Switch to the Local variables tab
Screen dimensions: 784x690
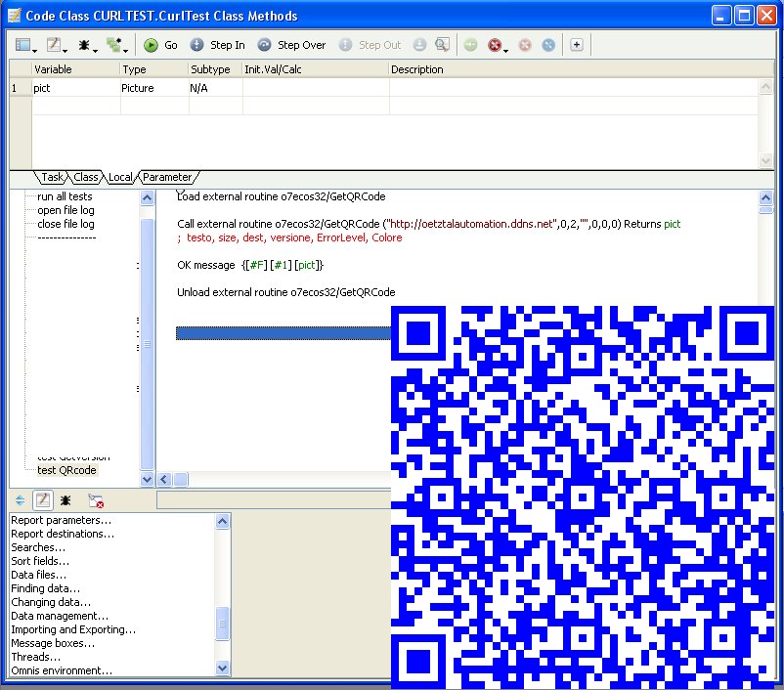[120, 177]
